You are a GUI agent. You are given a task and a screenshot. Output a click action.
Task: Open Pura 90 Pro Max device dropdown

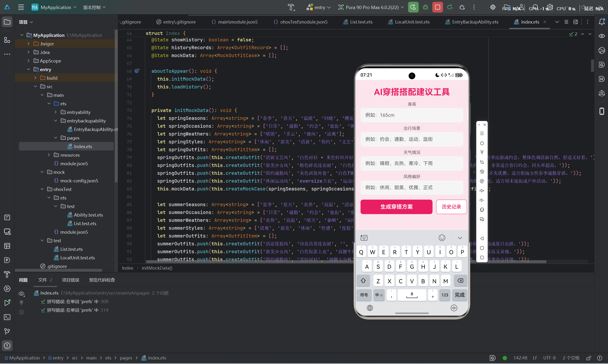(371, 7)
